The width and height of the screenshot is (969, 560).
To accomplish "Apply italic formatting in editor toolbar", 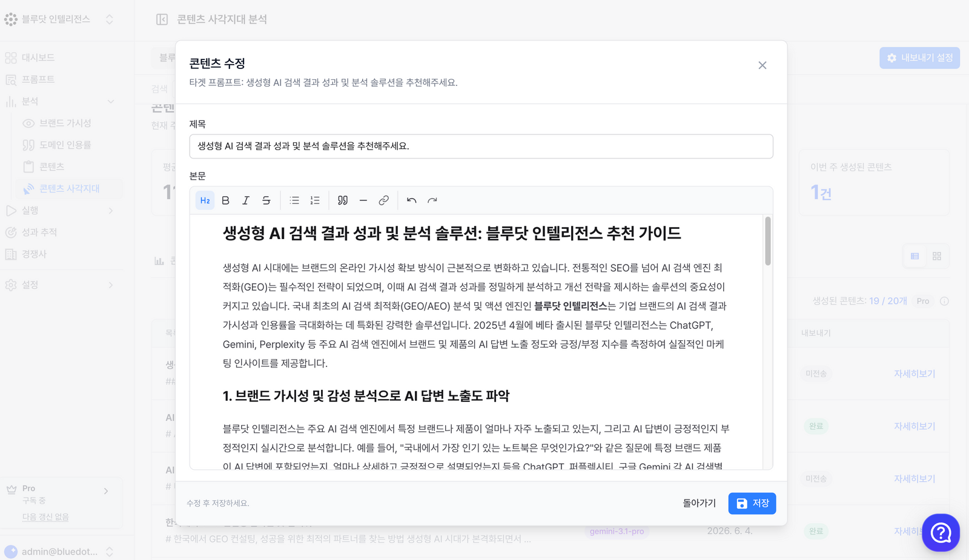I will point(246,200).
